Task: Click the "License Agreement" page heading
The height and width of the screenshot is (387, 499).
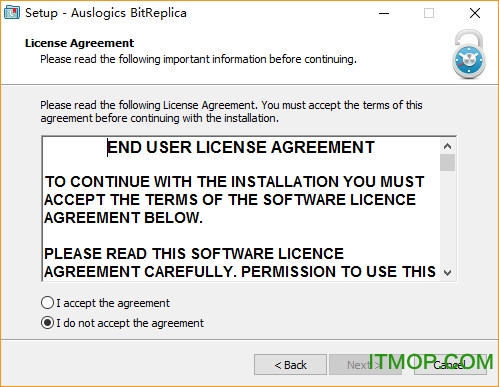Action: pyautogui.click(x=79, y=43)
